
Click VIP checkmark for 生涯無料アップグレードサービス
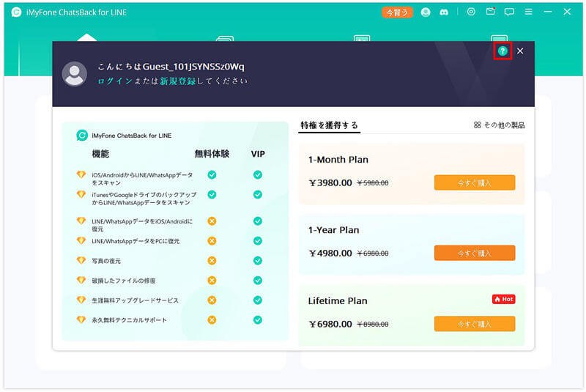258,300
